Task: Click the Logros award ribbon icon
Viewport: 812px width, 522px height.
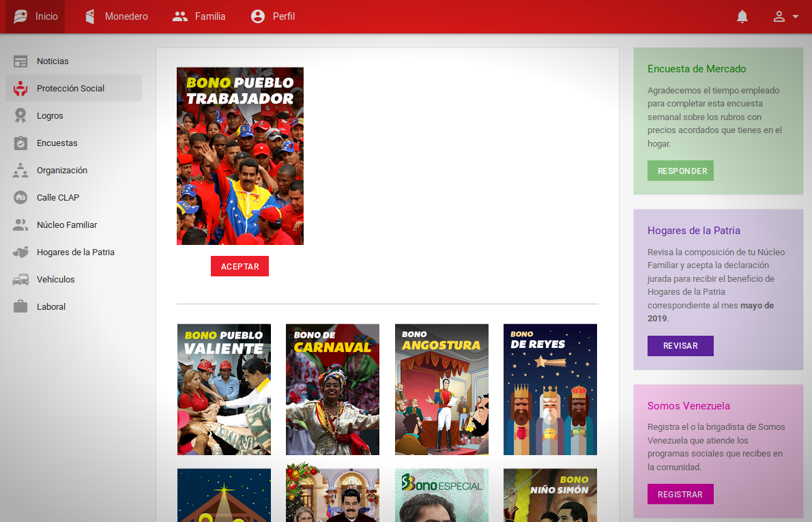Action: pyautogui.click(x=20, y=116)
